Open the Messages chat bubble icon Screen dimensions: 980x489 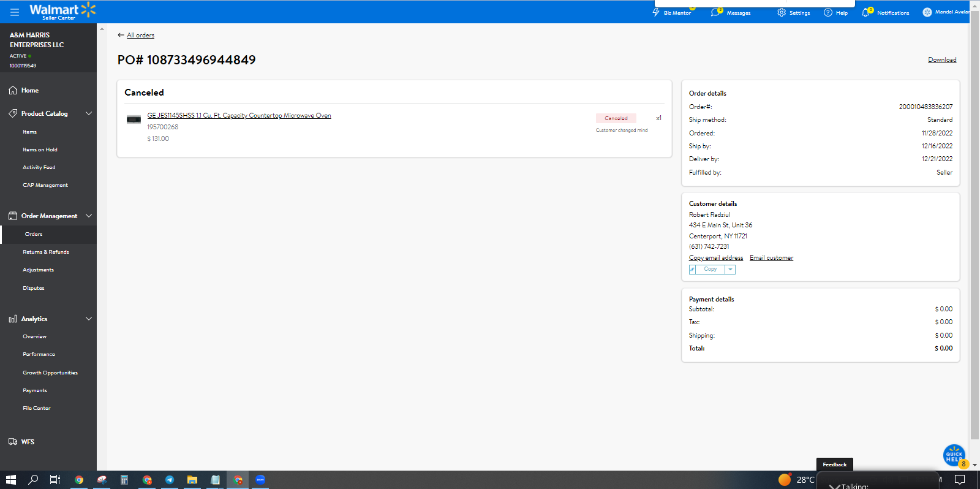(x=715, y=12)
